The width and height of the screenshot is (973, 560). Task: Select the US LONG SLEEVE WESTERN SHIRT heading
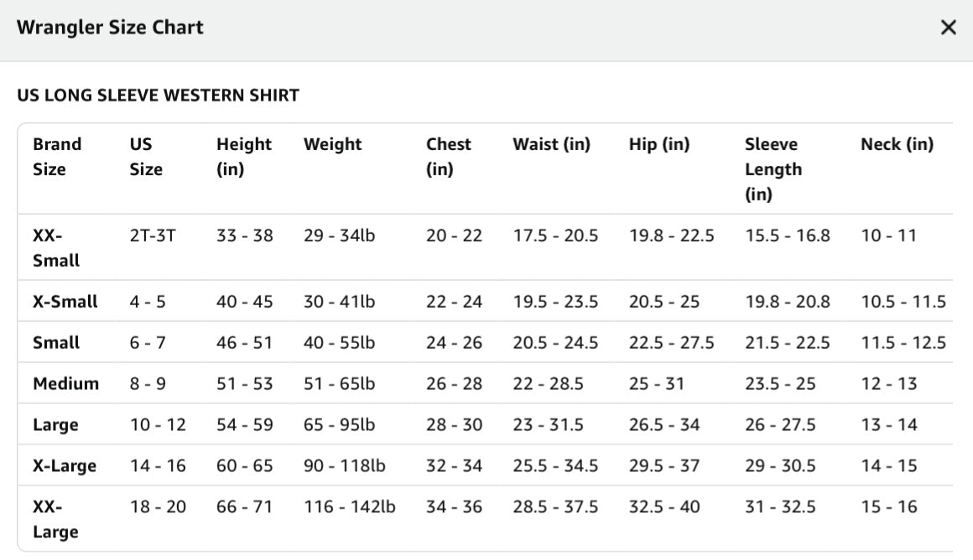coord(159,95)
